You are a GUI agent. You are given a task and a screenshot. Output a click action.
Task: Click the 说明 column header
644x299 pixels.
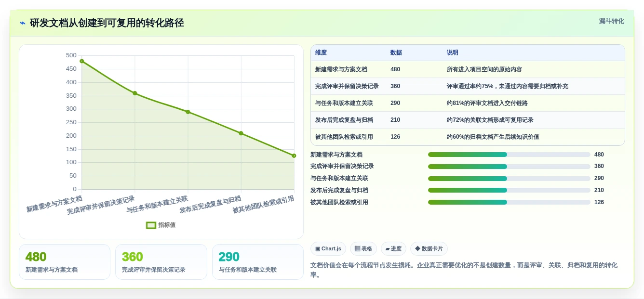[x=453, y=53]
